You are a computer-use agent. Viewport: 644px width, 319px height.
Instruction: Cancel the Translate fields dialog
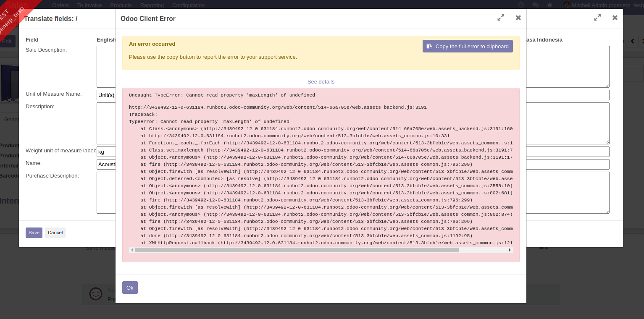point(55,233)
